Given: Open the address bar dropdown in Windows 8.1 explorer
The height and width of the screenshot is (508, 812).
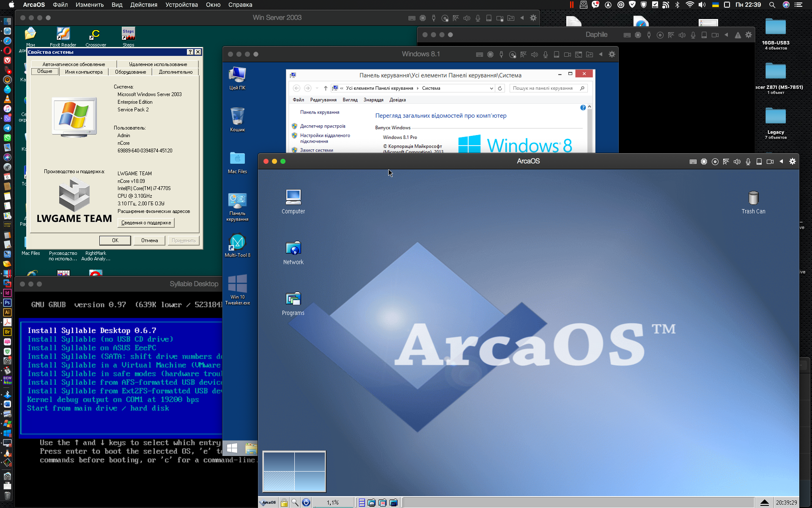Looking at the screenshot, I should [x=491, y=88].
